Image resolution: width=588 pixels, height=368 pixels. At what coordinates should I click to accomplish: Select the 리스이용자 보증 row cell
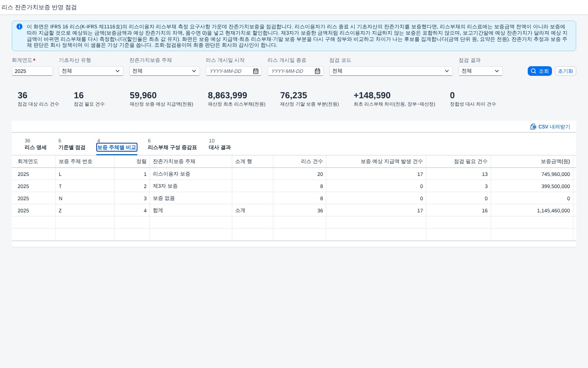coord(191,174)
